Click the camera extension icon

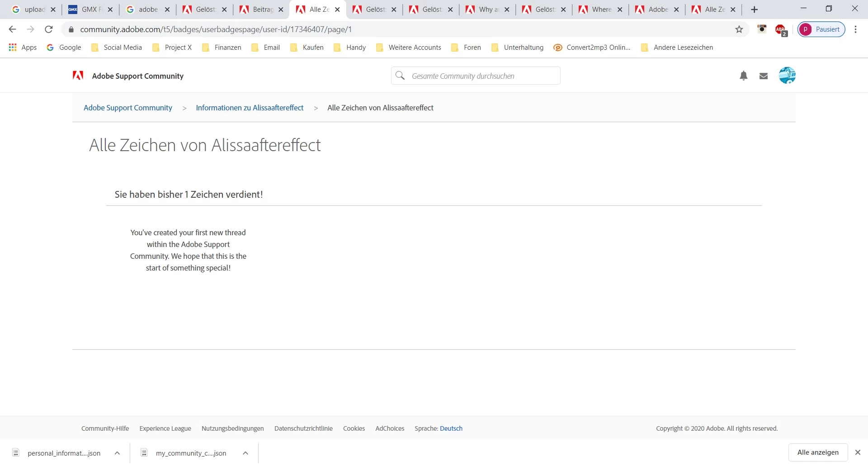[x=762, y=29]
